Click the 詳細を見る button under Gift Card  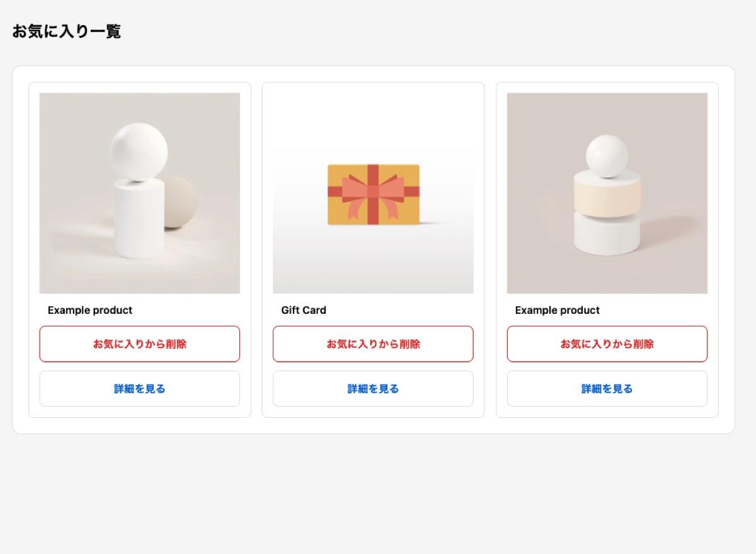pos(373,388)
